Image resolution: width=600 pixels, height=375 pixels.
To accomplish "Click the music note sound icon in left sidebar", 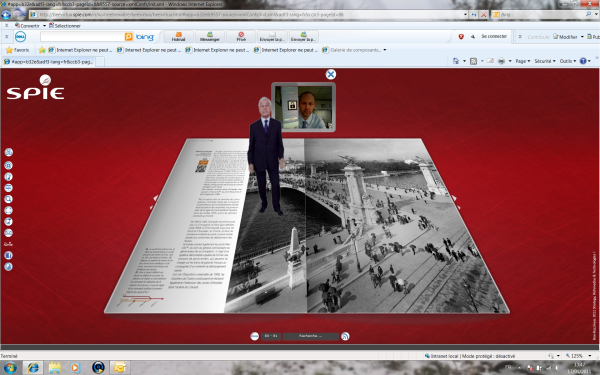I will [x=8, y=222].
